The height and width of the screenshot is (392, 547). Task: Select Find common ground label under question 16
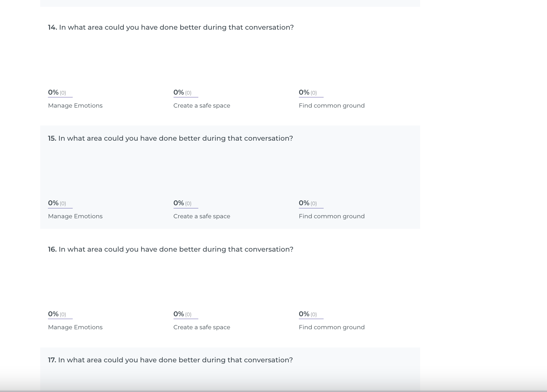point(332,327)
